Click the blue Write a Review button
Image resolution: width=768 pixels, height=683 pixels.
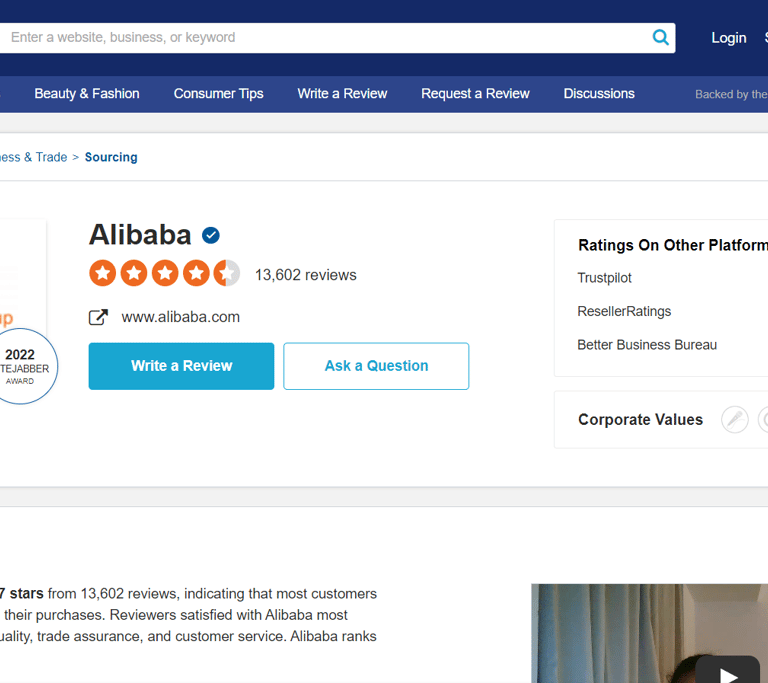[x=181, y=366]
